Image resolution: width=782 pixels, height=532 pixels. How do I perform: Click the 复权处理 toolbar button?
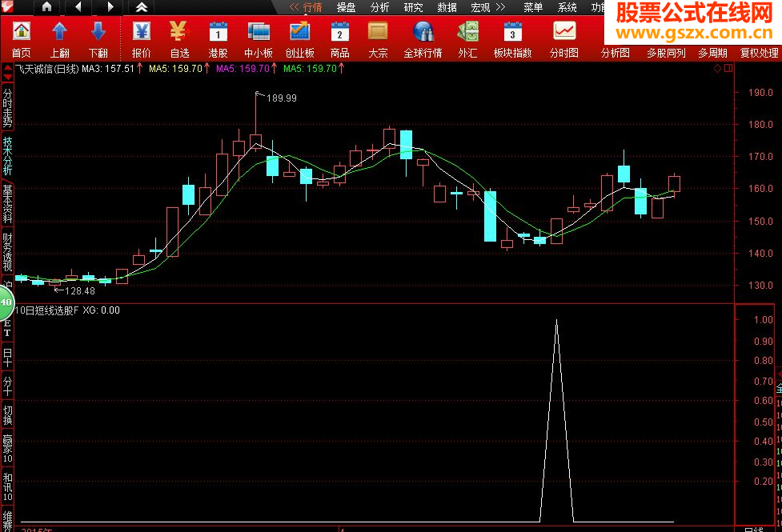pyautogui.click(x=760, y=53)
